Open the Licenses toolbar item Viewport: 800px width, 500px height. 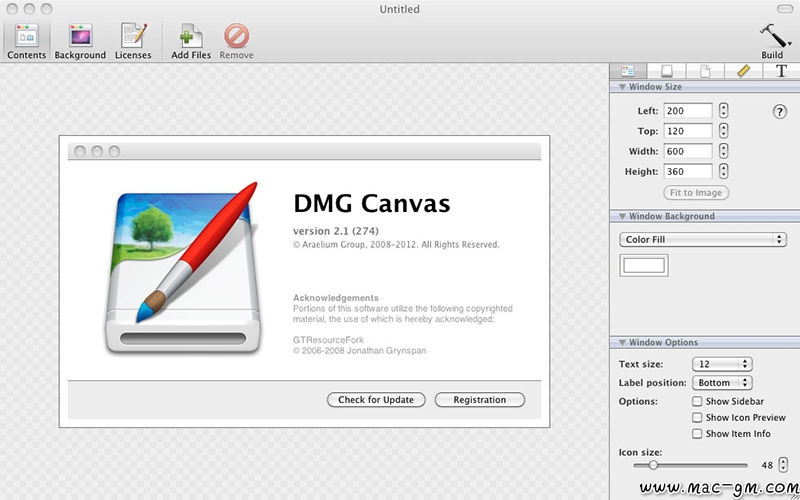(x=133, y=41)
